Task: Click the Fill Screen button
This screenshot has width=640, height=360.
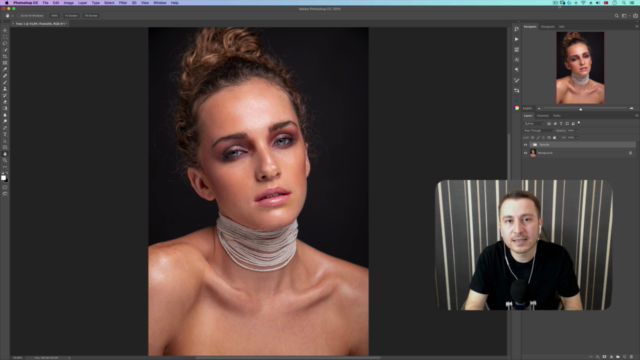Action: [x=91, y=16]
